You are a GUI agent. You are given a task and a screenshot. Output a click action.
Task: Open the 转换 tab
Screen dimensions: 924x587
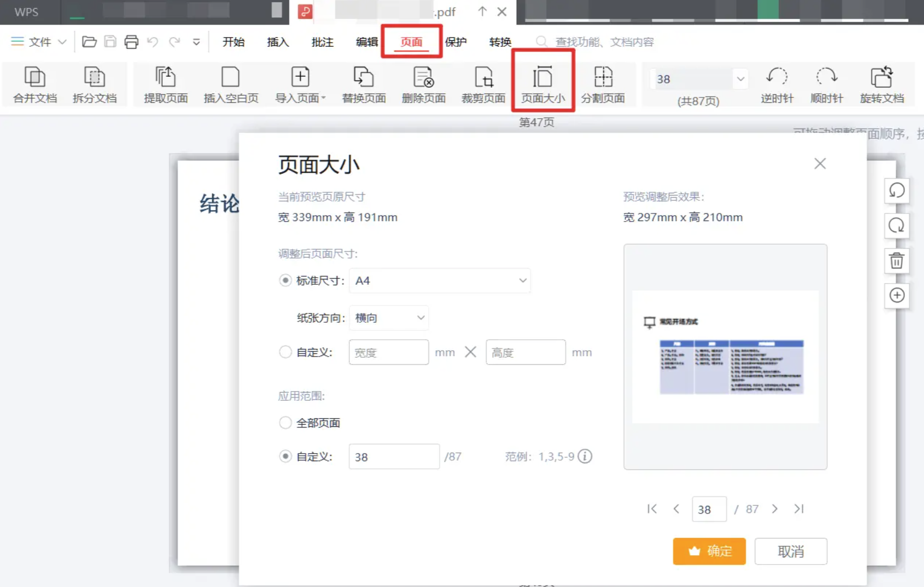(x=500, y=42)
